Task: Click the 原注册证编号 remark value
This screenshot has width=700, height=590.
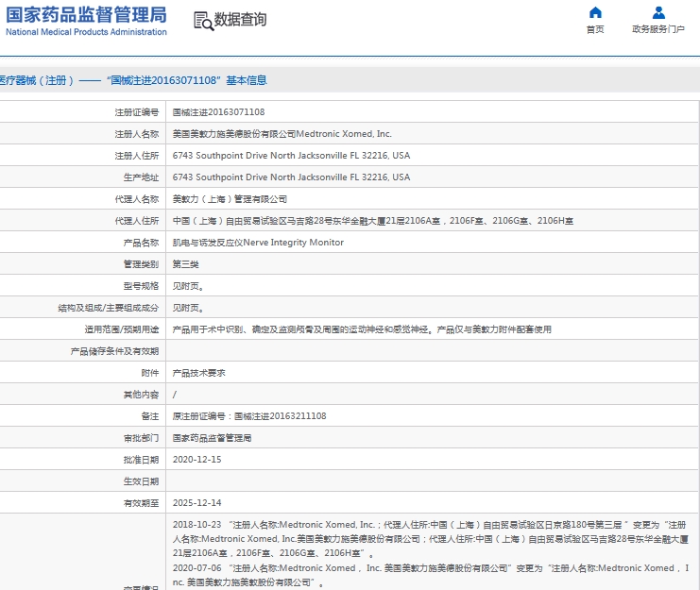Action: click(x=249, y=416)
